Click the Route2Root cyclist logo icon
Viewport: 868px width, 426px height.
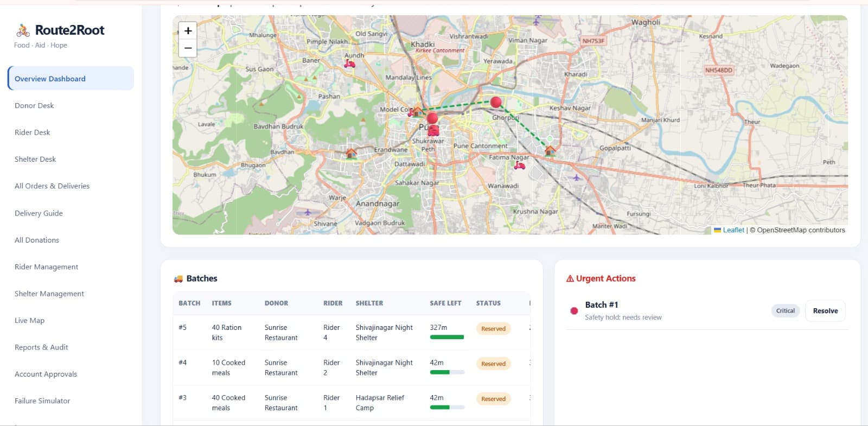click(x=23, y=30)
